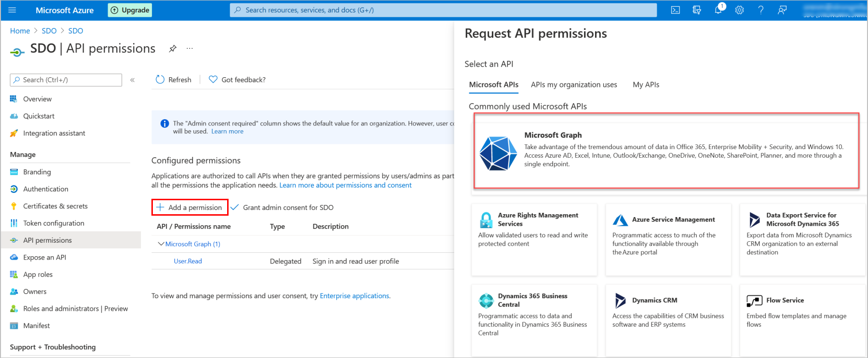Click the Refresh icon
Image resolution: width=868 pixels, height=358 pixels.
(160, 80)
